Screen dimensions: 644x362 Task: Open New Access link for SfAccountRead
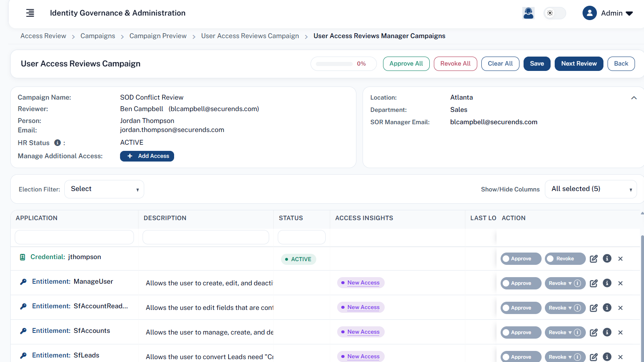(363, 307)
